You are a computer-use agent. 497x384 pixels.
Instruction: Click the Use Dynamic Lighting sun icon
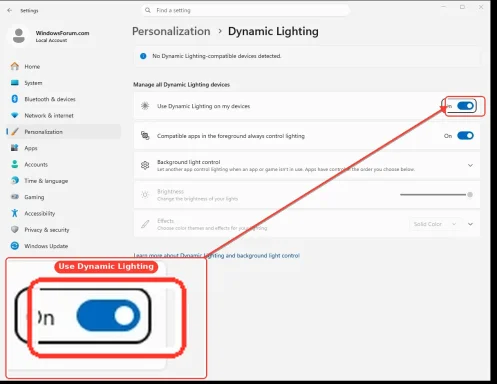(145, 106)
